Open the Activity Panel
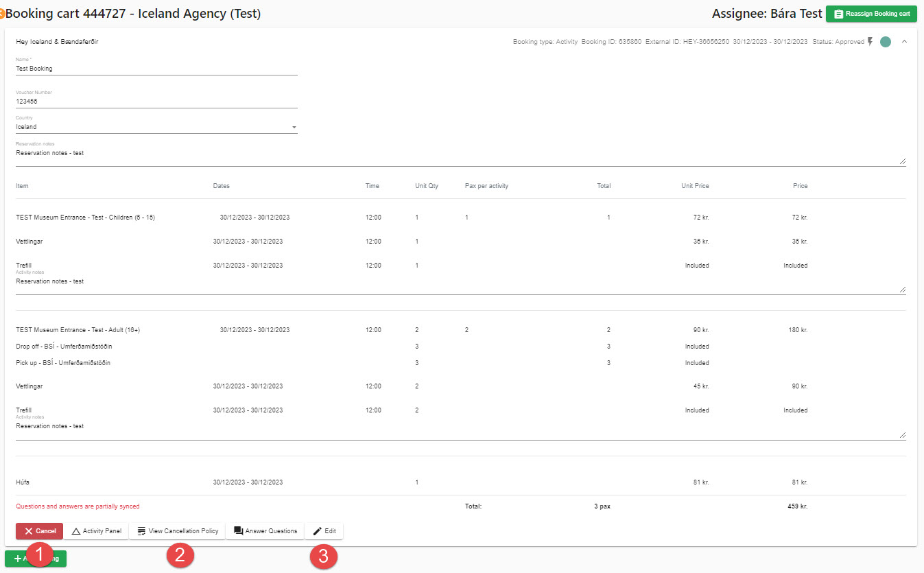The image size is (924, 573). coord(96,531)
